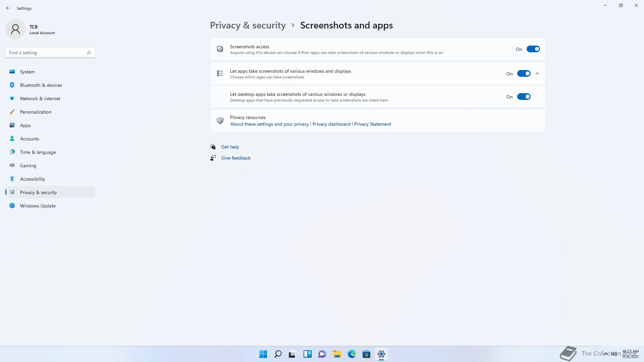Open Microsoft Store taskbar icon
Viewport: 644px width, 362px height.
coord(366,354)
